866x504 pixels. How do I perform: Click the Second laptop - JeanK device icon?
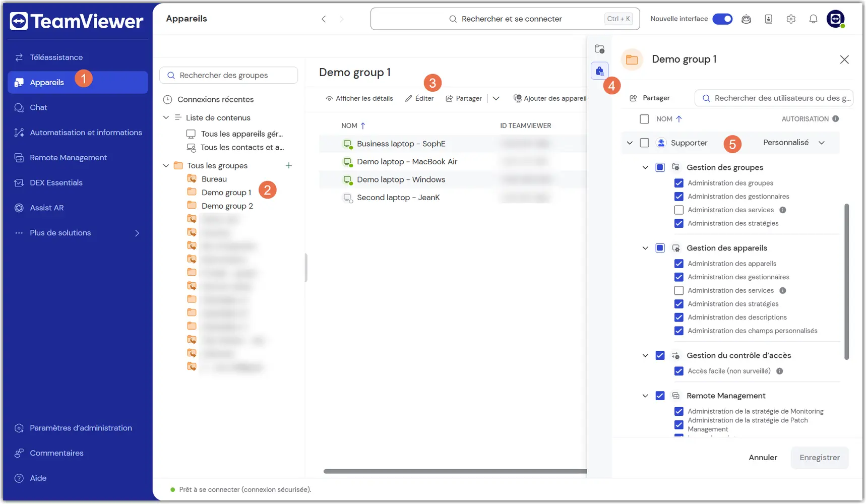click(347, 198)
